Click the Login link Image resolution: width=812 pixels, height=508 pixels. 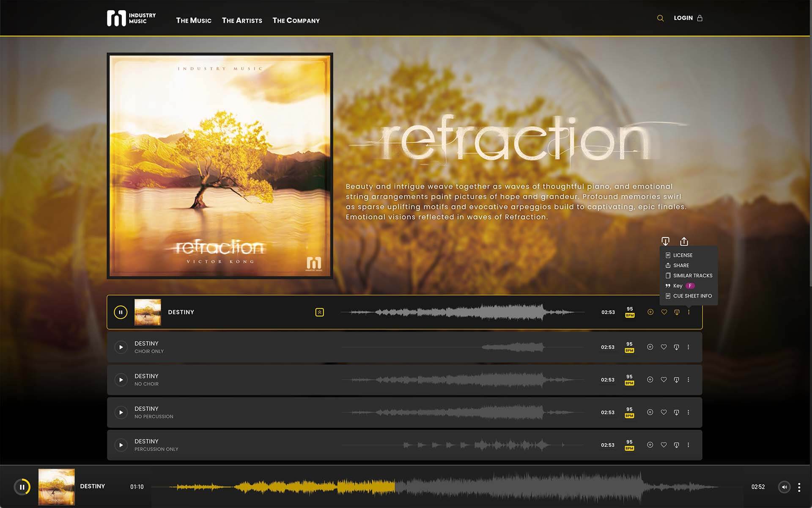tap(683, 18)
